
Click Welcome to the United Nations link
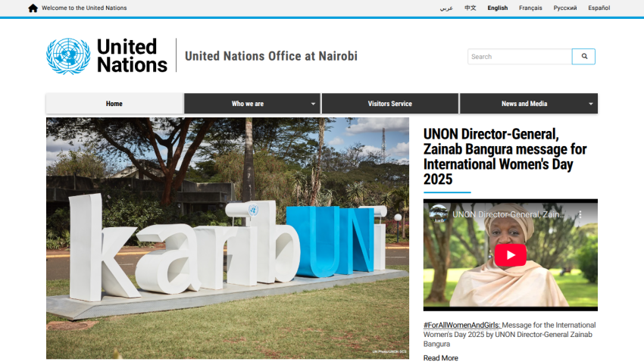(x=84, y=8)
